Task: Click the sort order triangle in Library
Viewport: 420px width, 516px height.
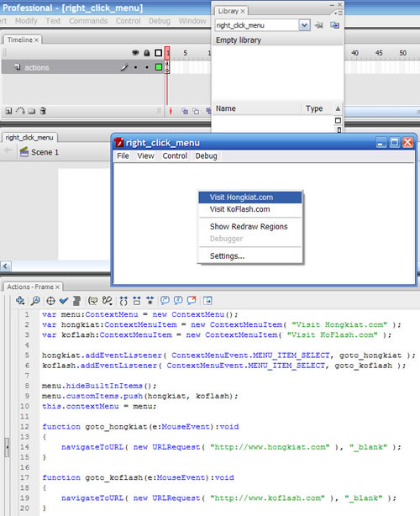Action: point(338,108)
